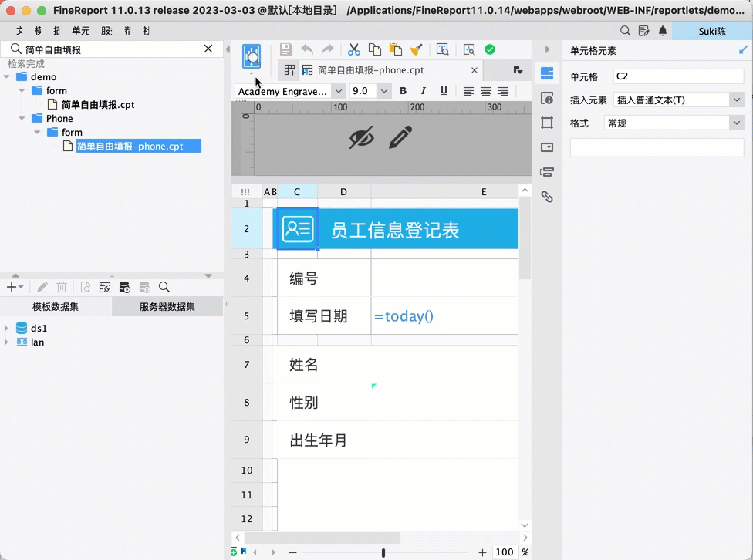This screenshot has height=560, width=753.
Task: Redo the last action
Action: pos(328,49)
